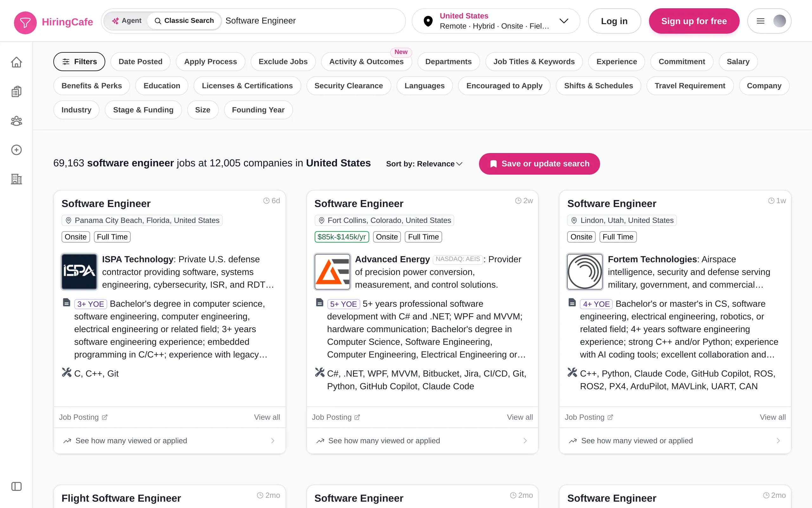Click the HiringCafe funnel logo

click(x=25, y=23)
